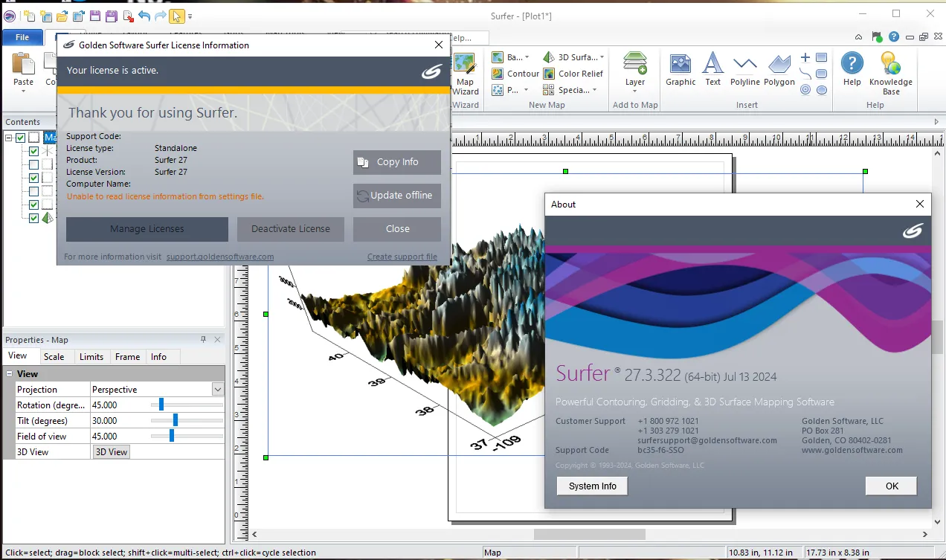The image size is (946, 560).
Task: Launch the Map Wizard
Action: (x=466, y=74)
